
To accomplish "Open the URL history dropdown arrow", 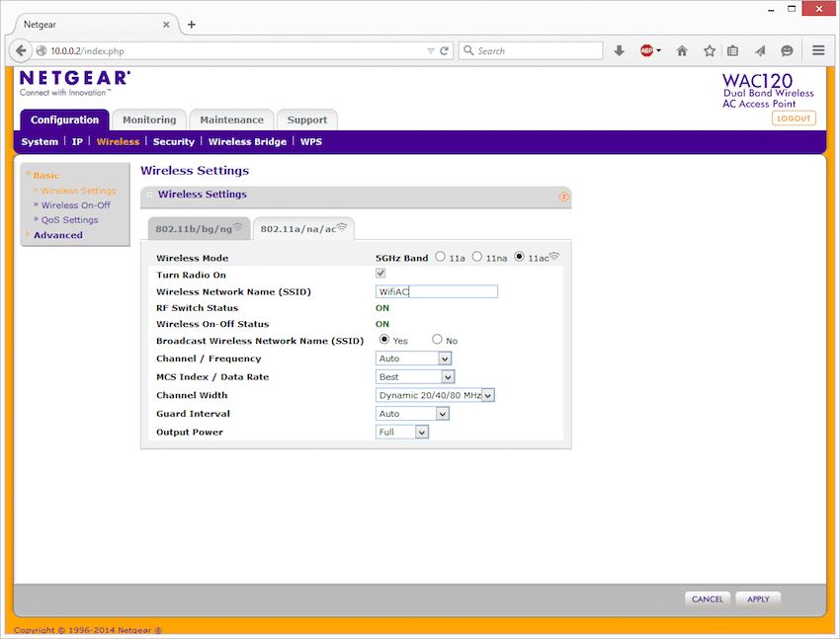I will click(x=431, y=50).
